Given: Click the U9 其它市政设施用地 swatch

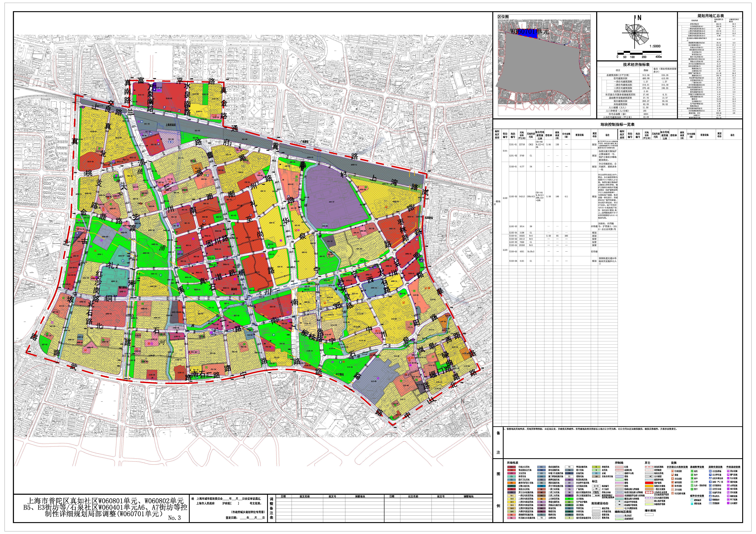Looking at the screenshot, I should tap(542, 486).
